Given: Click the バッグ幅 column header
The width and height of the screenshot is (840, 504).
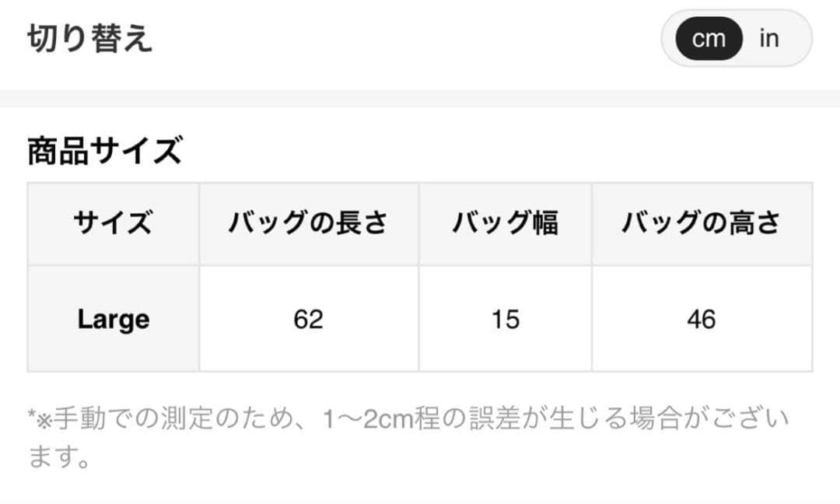Looking at the screenshot, I should [x=505, y=224].
